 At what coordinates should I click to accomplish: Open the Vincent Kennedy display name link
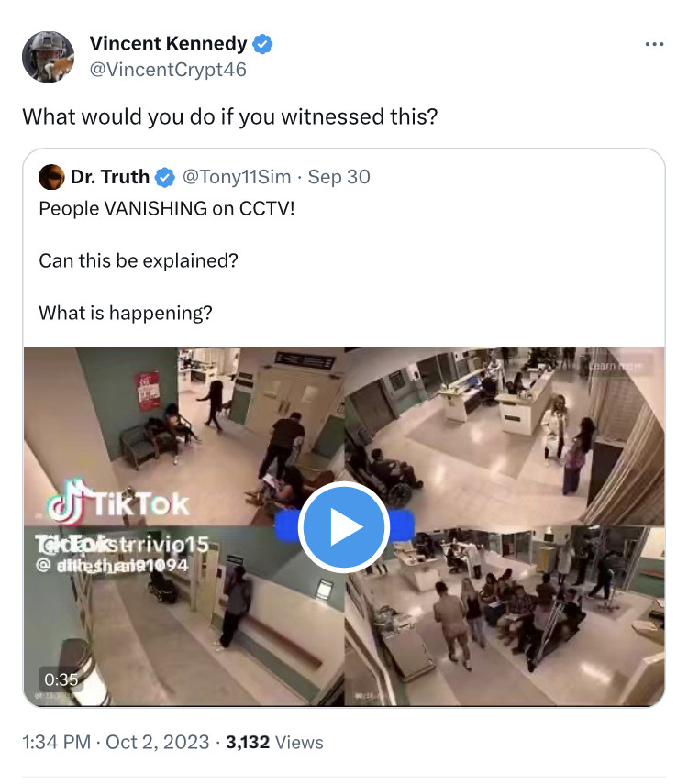(168, 43)
